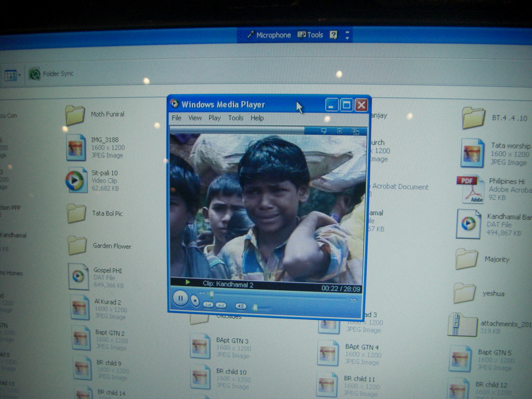Open the View menu in Media Player
Viewport: 532px width, 399px height.
click(195, 118)
